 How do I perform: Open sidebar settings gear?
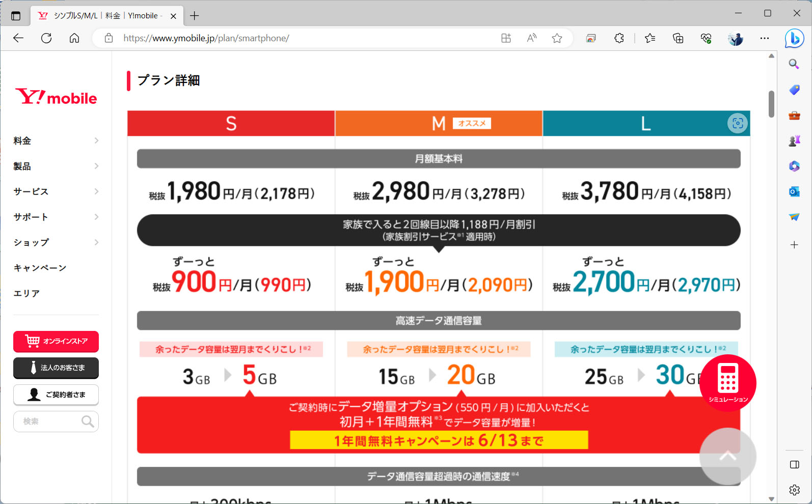794,490
